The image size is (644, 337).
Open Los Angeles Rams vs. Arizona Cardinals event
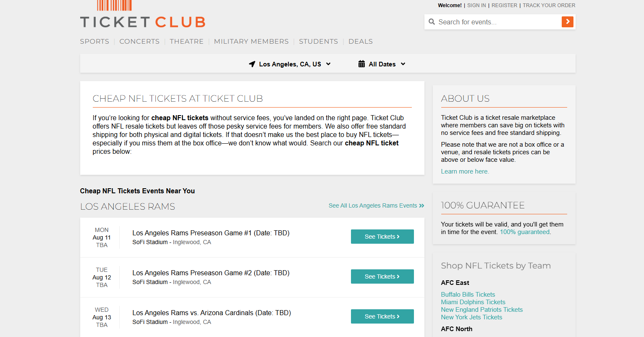212,313
